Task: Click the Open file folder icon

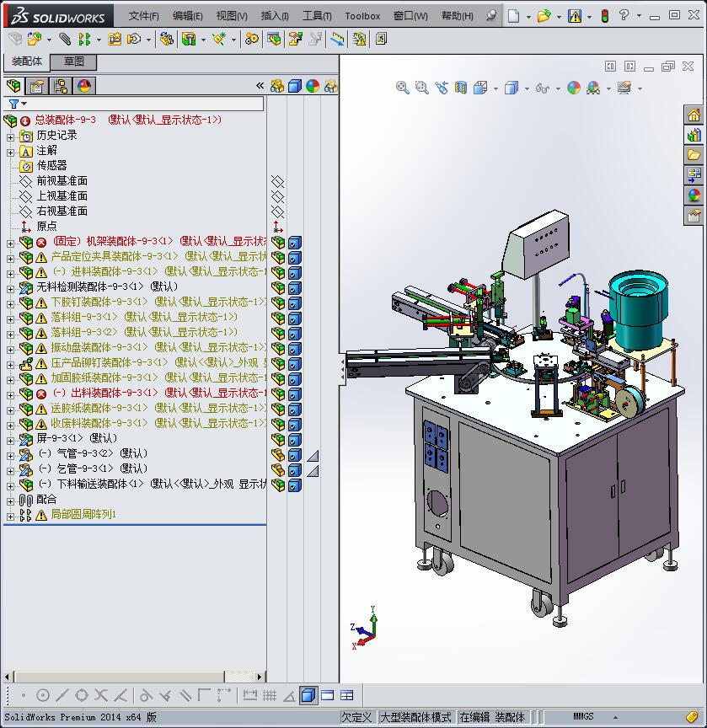Action: [x=544, y=16]
